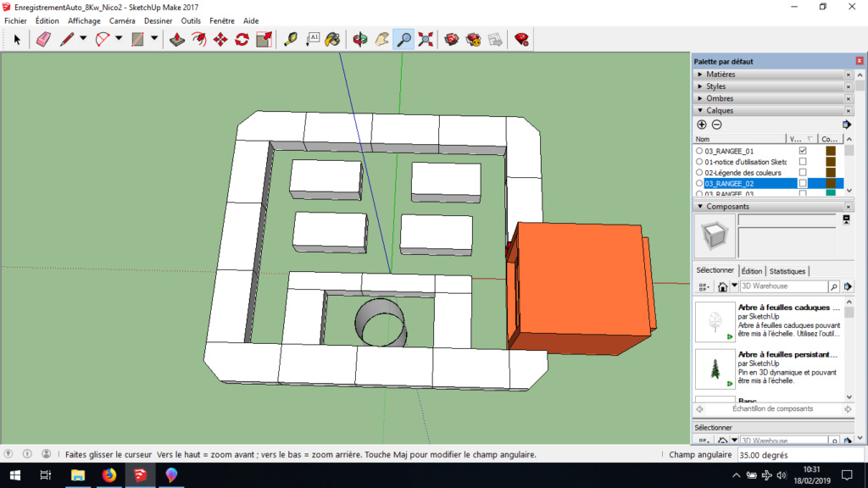The image size is (868, 488).
Task: Choose the Offset tool
Action: point(198,39)
